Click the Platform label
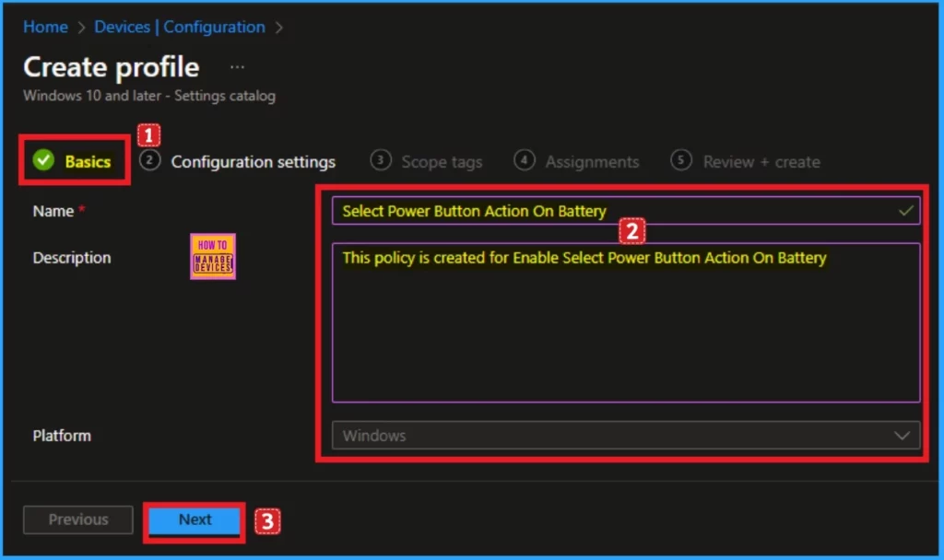This screenshot has width=944, height=560. 62,436
